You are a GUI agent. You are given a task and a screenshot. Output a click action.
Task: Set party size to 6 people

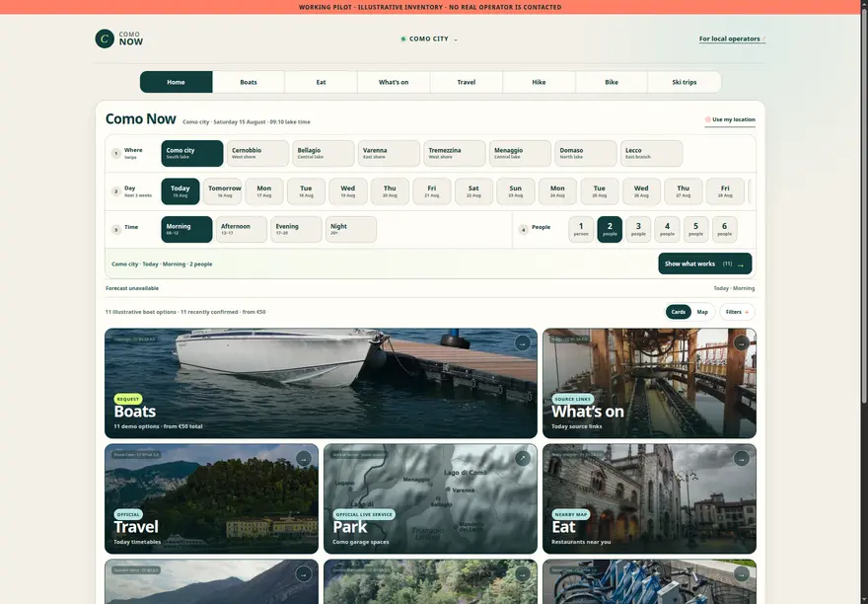(725, 229)
